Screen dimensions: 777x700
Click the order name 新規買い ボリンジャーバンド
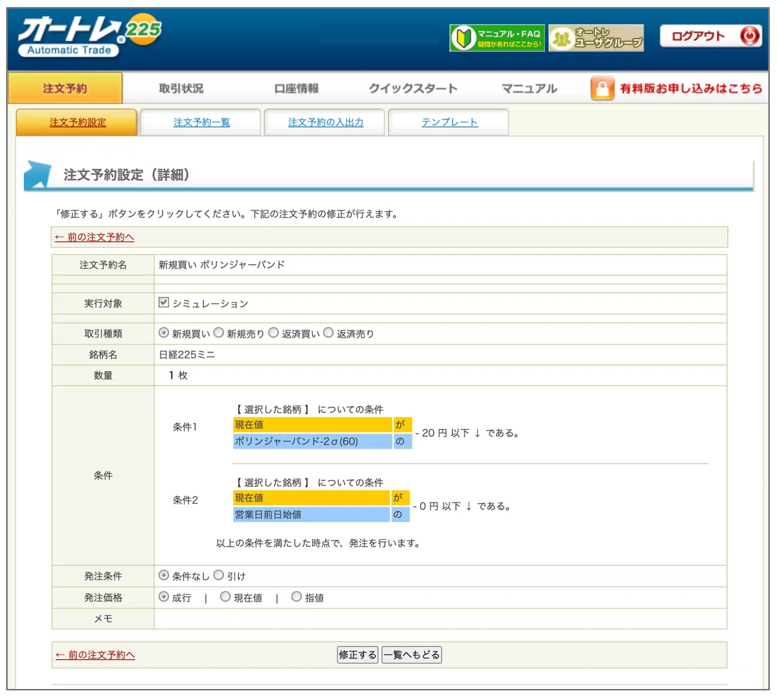point(222,265)
